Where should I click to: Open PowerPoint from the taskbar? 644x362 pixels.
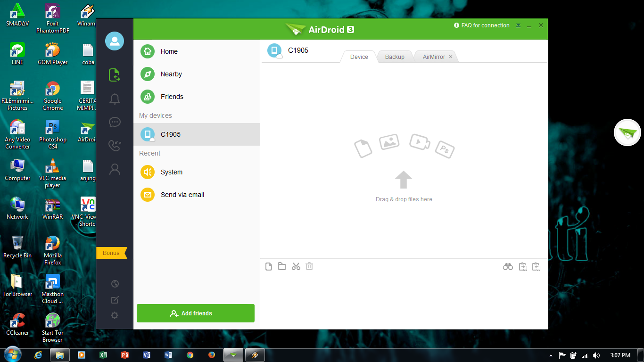tap(125, 355)
